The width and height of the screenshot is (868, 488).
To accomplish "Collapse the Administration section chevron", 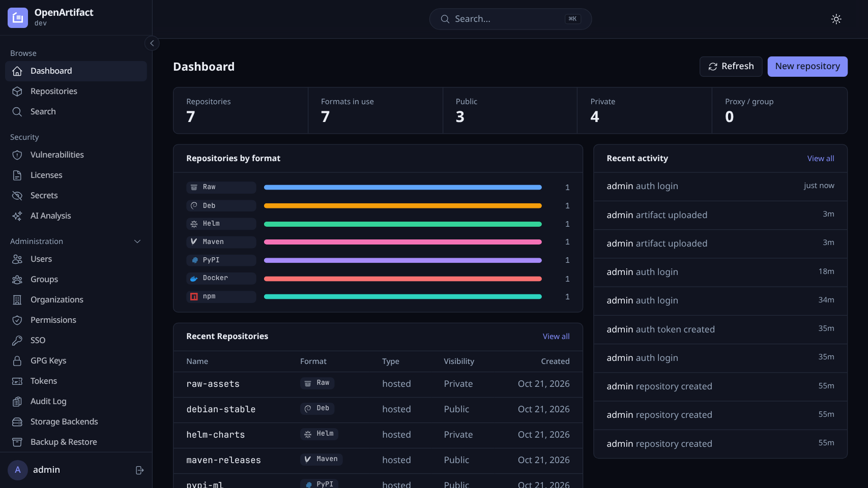I will (x=137, y=241).
